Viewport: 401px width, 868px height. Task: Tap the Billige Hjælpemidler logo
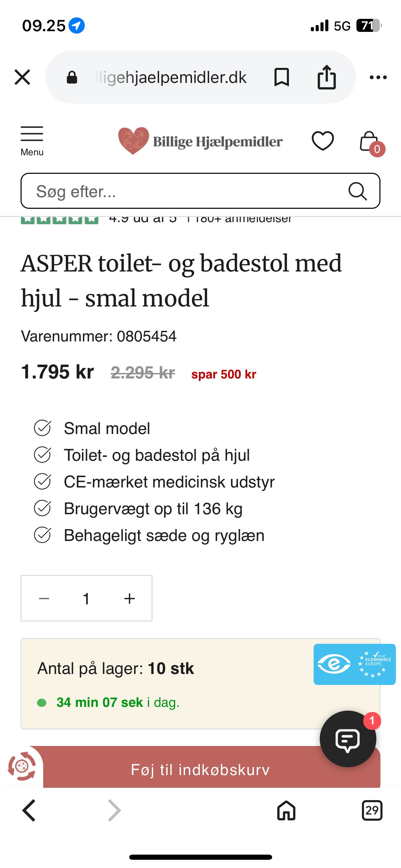(x=200, y=141)
